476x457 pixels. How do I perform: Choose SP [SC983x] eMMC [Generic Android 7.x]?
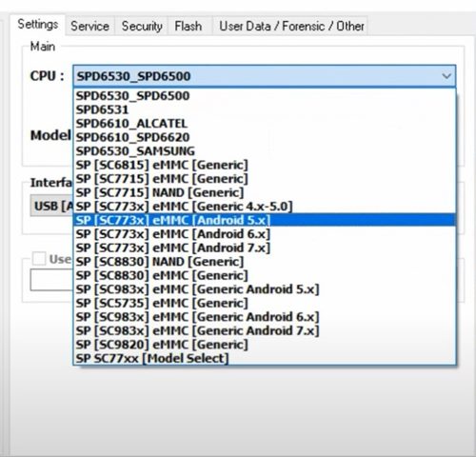tap(265, 330)
